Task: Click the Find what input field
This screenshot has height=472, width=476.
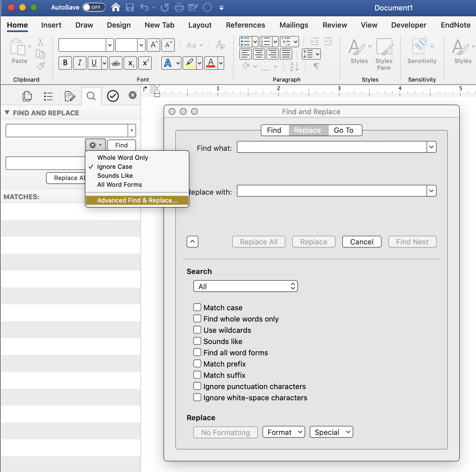Action: [332, 147]
